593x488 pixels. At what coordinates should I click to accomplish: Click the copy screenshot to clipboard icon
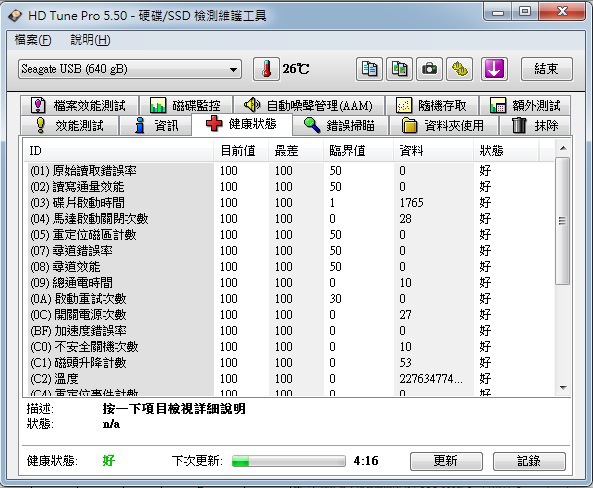(x=399, y=69)
